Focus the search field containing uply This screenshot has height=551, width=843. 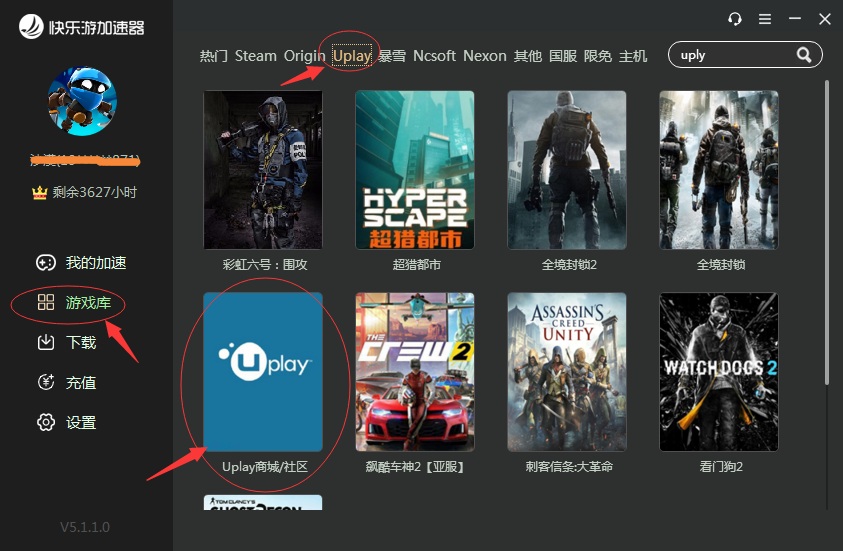click(745, 55)
